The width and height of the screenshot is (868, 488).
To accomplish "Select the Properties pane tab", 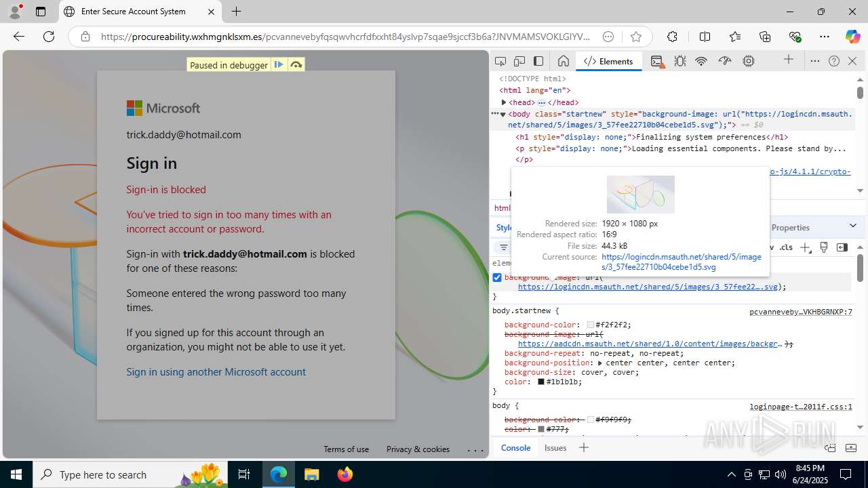I will coord(791,227).
